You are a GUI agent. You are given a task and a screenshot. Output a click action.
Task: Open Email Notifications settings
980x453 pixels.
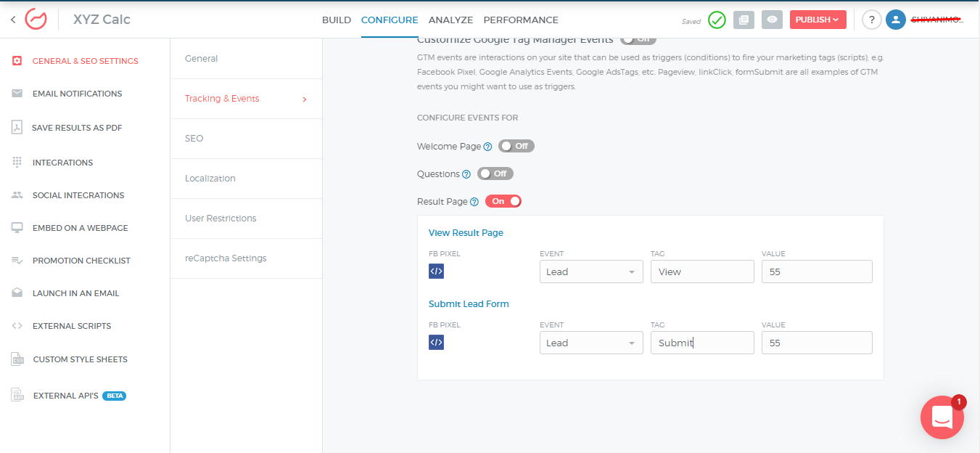[x=77, y=94]
